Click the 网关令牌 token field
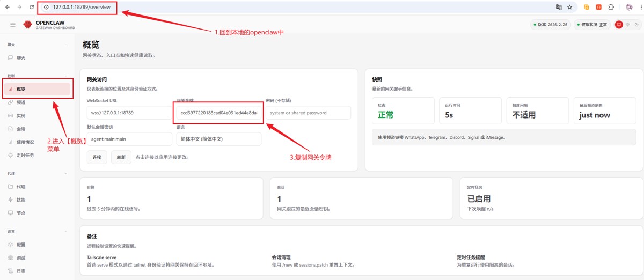This screenshot has width=644, height=280. (219, 113)
